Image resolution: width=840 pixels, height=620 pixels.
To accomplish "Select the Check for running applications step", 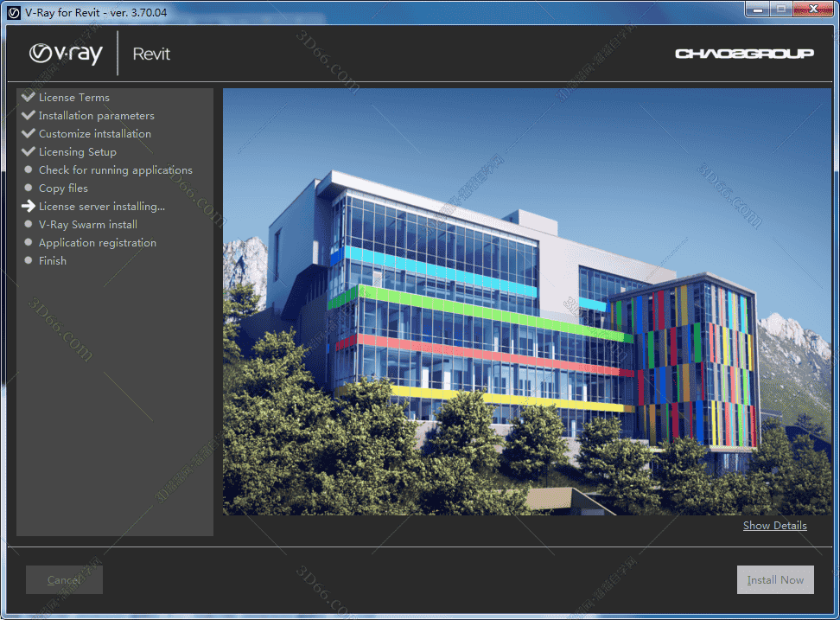I will (115, 170).
